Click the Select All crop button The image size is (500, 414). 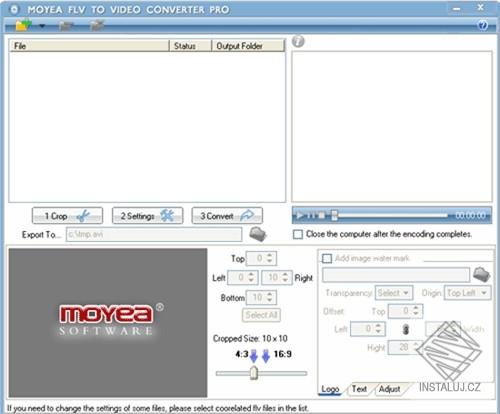pyautogui.click(x=261, y=315)
